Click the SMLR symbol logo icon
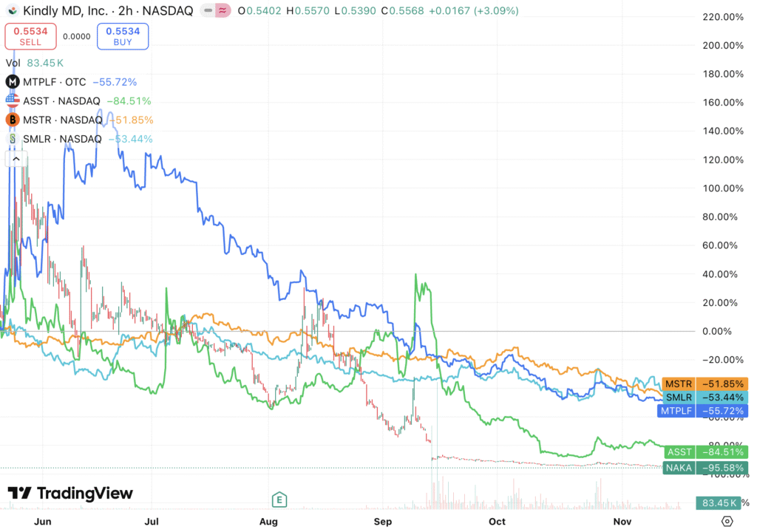 [x=13, y=139]
